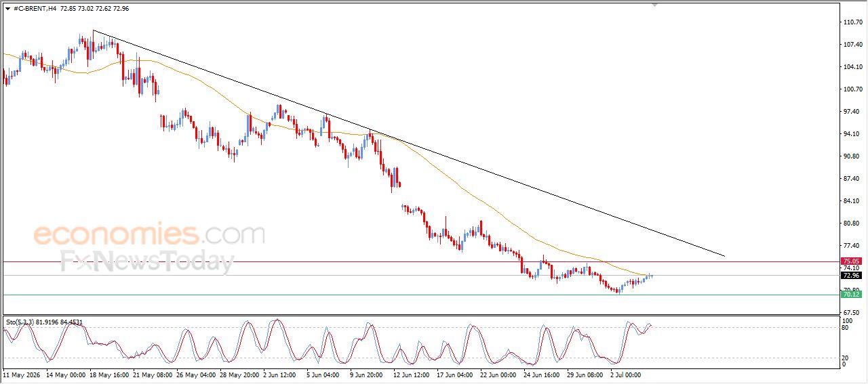868x384 pixels.
Task: Select the #C-BRENT,H4 symbol title text
Action: click(35, 8)
